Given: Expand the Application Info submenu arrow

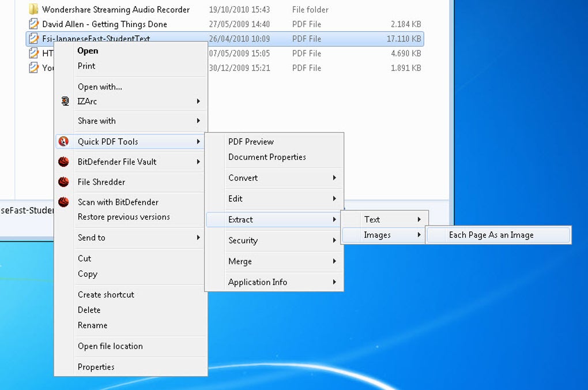Looking at the screenshot, I should (x=334, y=282).
